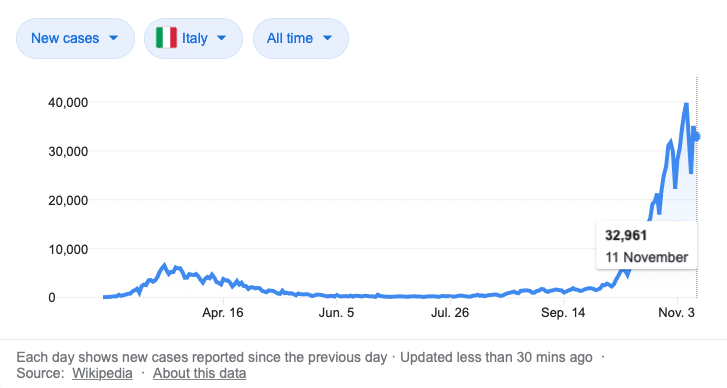Click the spring peak of the chart line
727x388 pixels.
(x=164, y=266)
